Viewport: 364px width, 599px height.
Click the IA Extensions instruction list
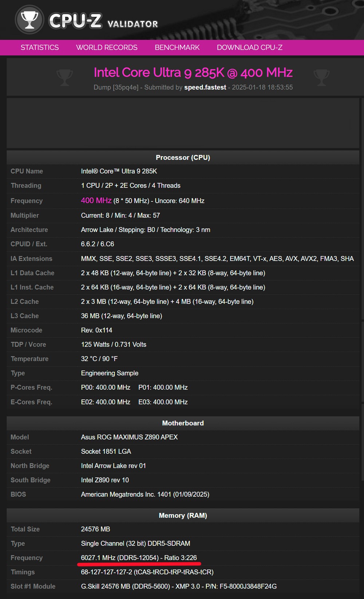click(217, 259)
